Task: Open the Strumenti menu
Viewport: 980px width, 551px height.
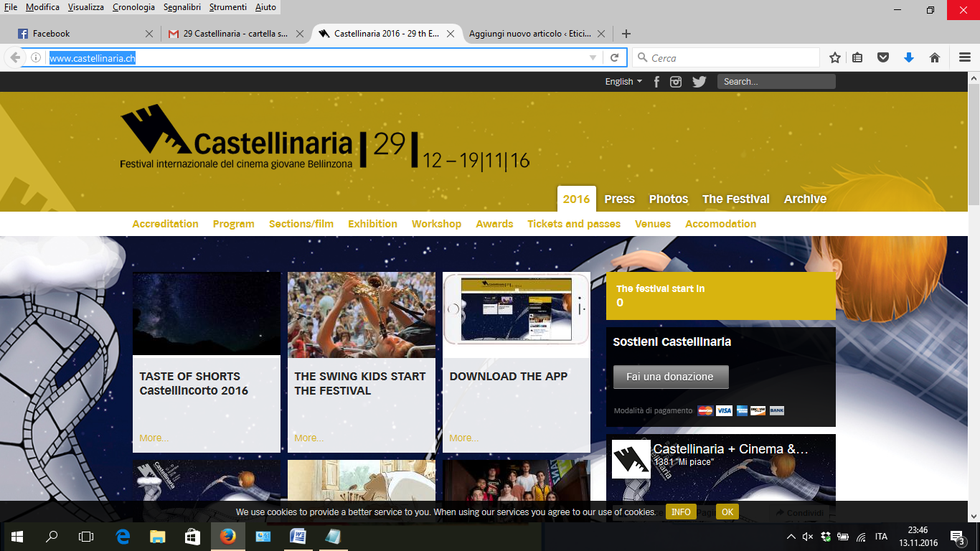Action: pyautogui.click(x=228, y=7)
